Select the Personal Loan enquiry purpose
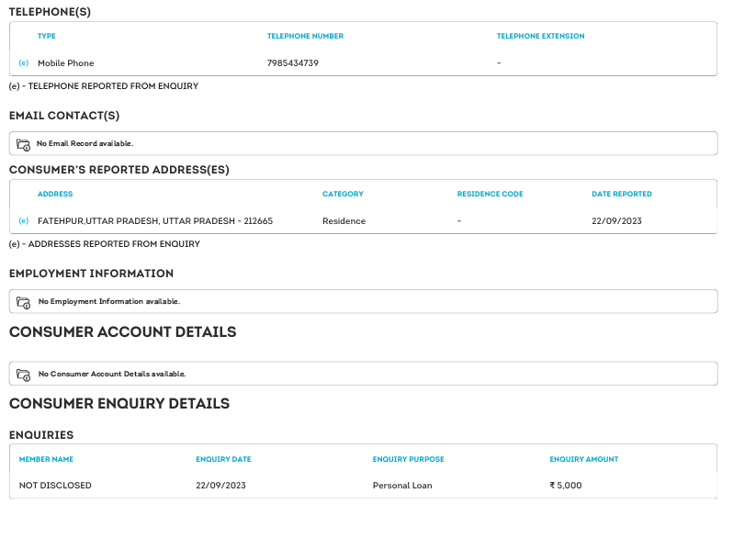The image size is (733, 560). coord(402,486)
